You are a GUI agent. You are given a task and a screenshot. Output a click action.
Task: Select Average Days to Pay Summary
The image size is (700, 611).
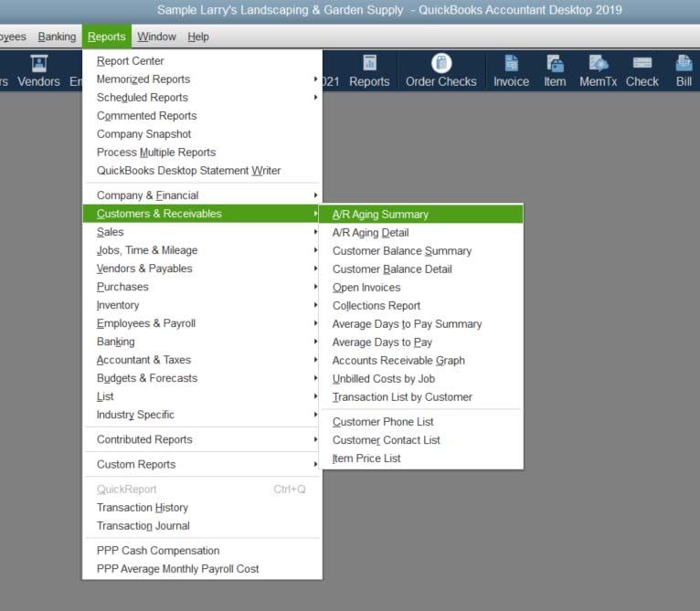[x=421, y=324]
